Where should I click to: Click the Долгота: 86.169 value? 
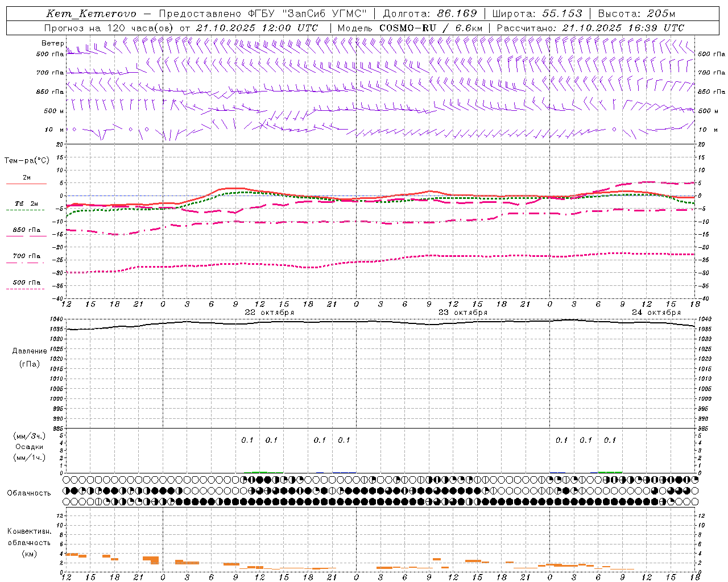tap(430, 14)
